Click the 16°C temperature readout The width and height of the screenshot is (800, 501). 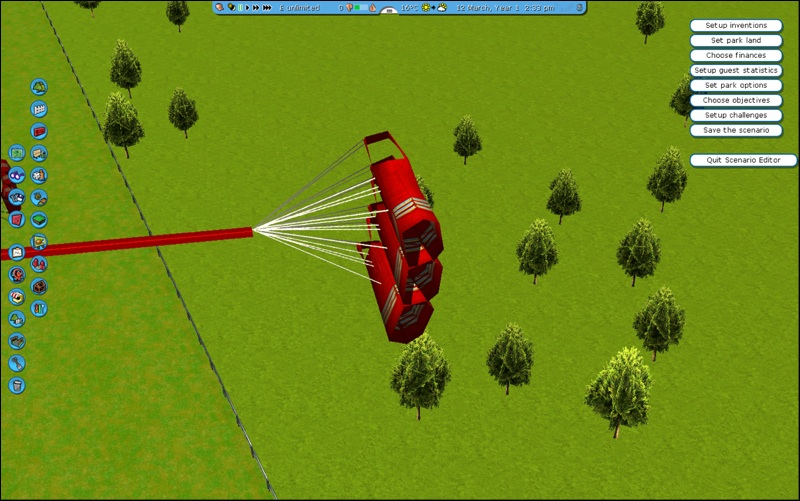pos(410,8)
